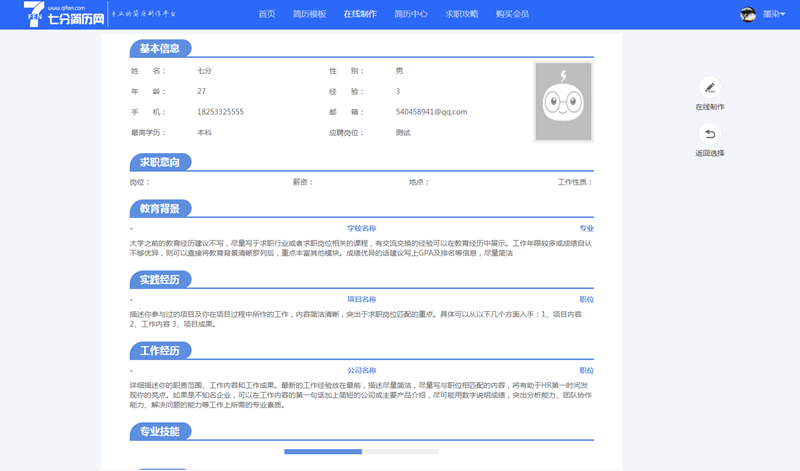Click the 工作性质 label
Screen dimensions: 800x471
tap(575, 182)
